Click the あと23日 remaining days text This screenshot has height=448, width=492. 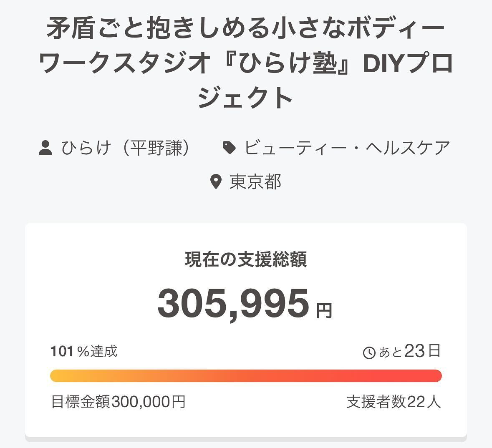coord(409,352)
